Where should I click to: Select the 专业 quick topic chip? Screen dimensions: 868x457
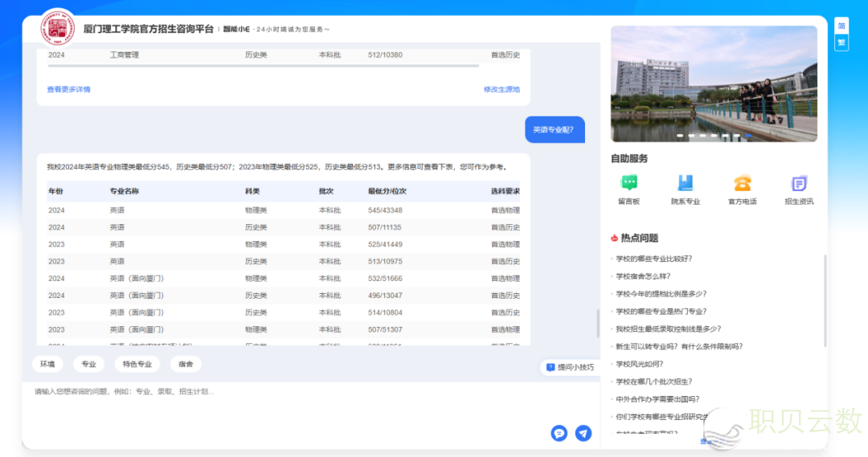click(88, 364)
